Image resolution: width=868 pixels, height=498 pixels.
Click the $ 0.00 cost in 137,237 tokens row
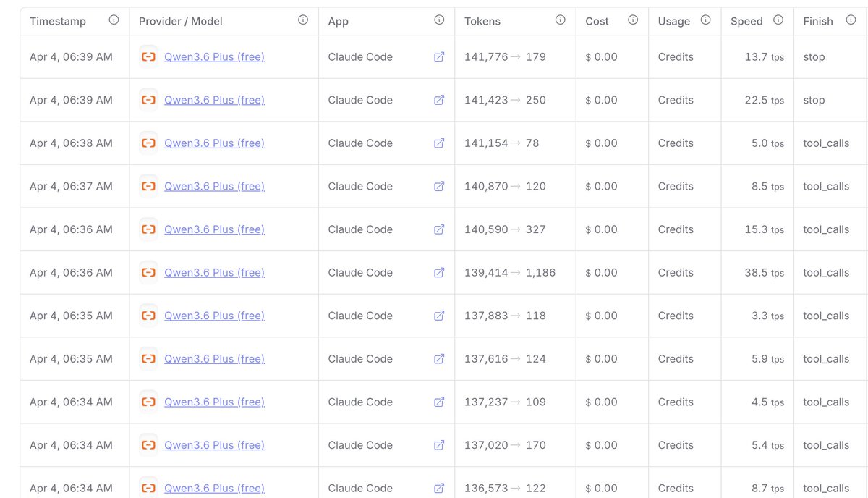[601, 402]
